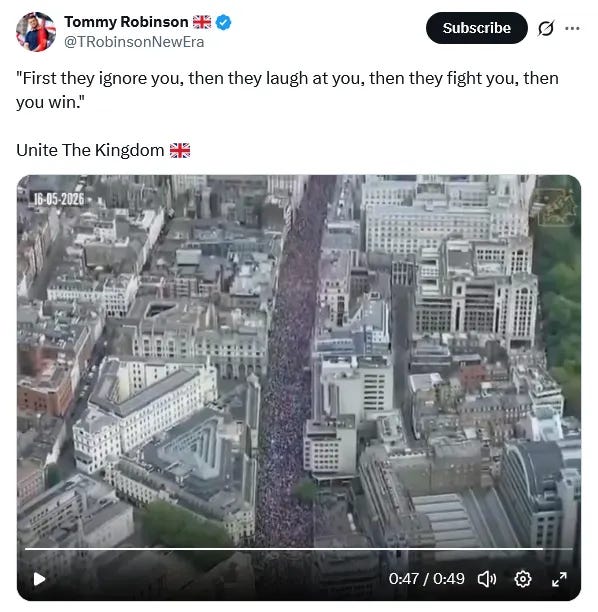This screenshot has width=598, height=612.
Task: Play the video with the play button
Action: (x=39, y=579)
